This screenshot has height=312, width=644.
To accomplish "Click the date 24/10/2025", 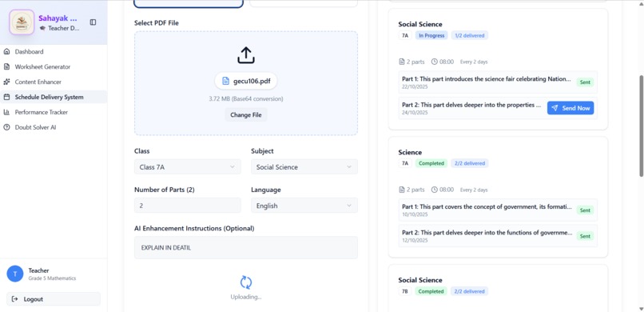I will point(414,112).
